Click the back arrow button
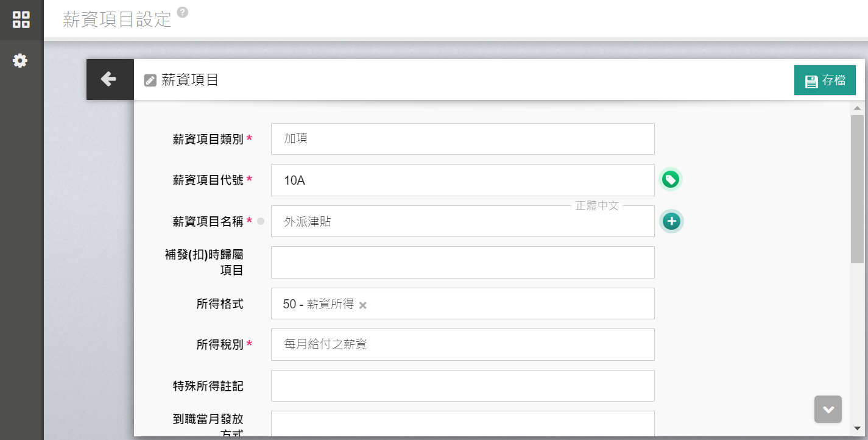 pos(109,79)
